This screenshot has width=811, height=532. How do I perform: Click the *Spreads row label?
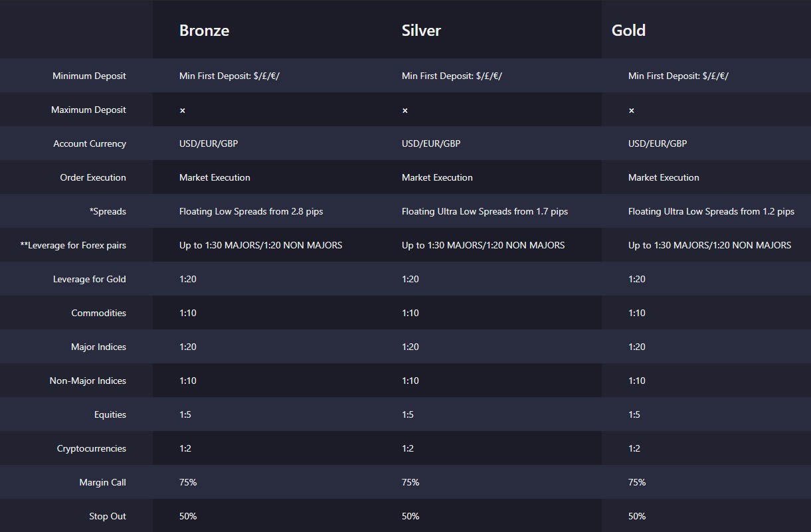click(x=108, y=212)
